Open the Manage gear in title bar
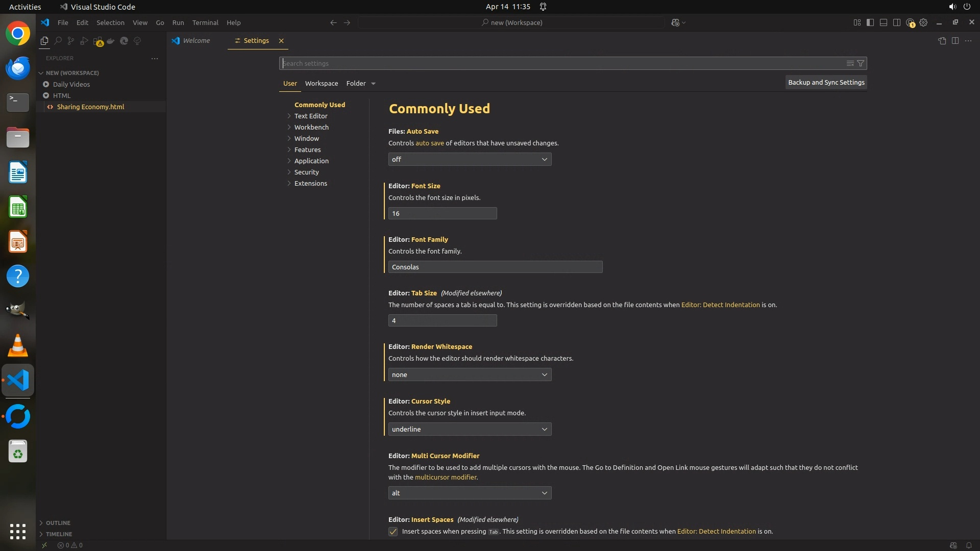 click(923, 22)
